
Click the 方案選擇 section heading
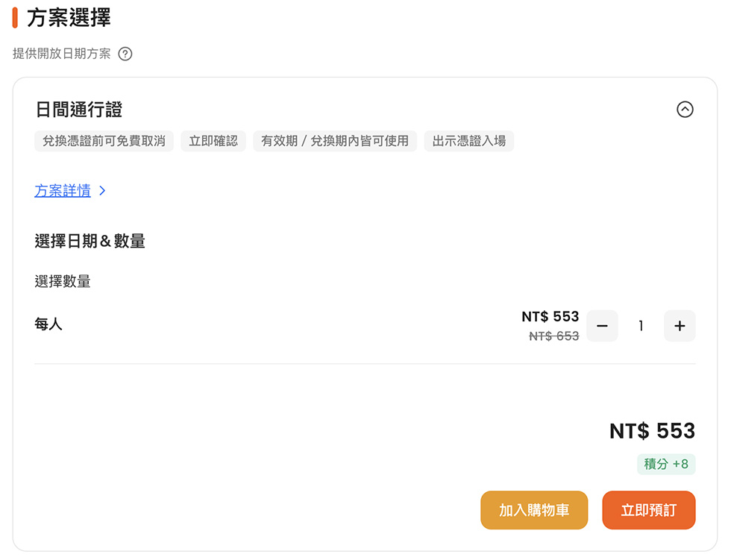pyautogui.click(x=69, y=18)
